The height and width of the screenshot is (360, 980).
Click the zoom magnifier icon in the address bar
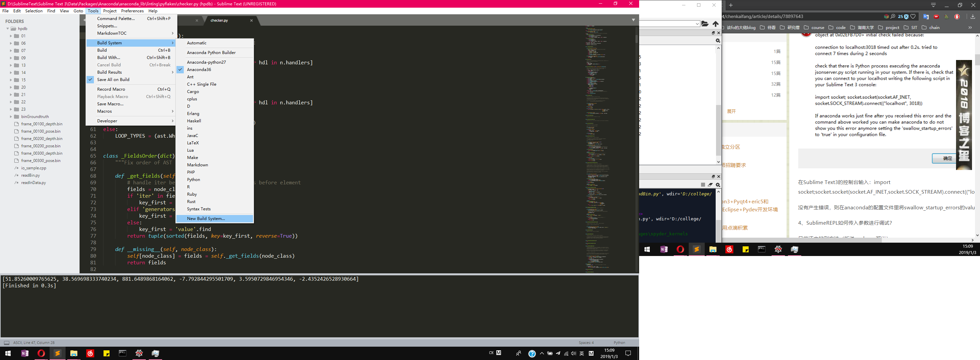[893, 16]
